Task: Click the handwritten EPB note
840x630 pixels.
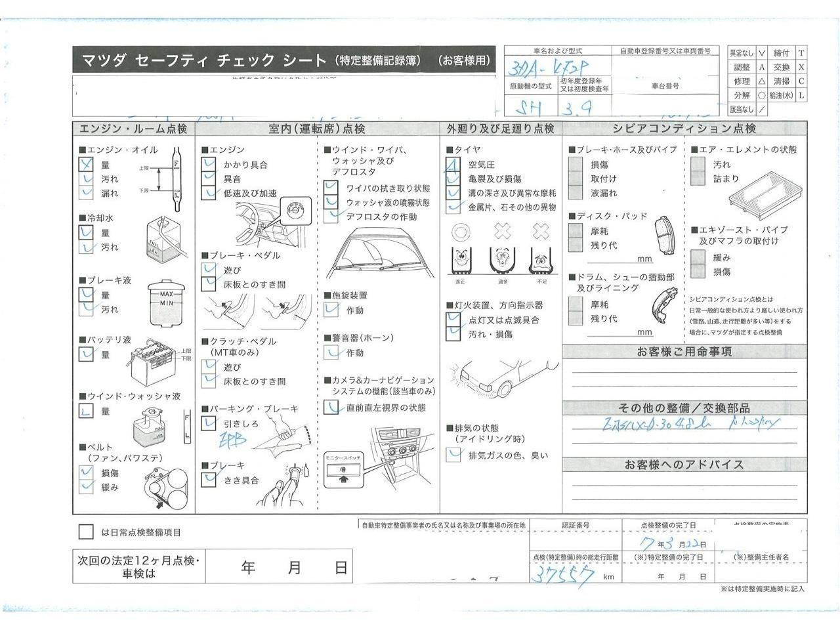Action: pos(232,439)
